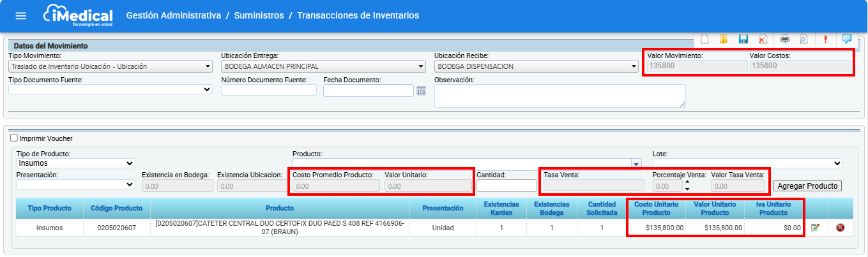Image resolution: width=868 pixels, height=257 pixels.
Task: Open the hamburger navigation menu
Action: click(x=21, y=16)
